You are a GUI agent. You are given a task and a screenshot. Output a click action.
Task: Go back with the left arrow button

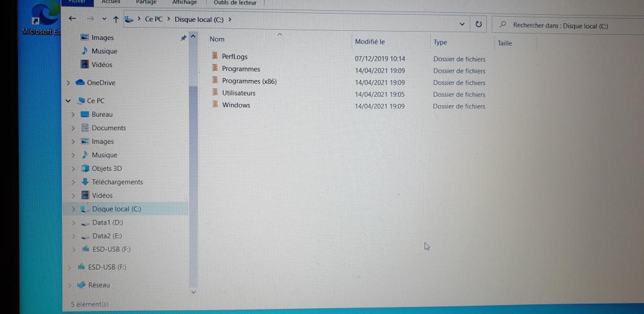pyautogui.click(x=72, y=19)
